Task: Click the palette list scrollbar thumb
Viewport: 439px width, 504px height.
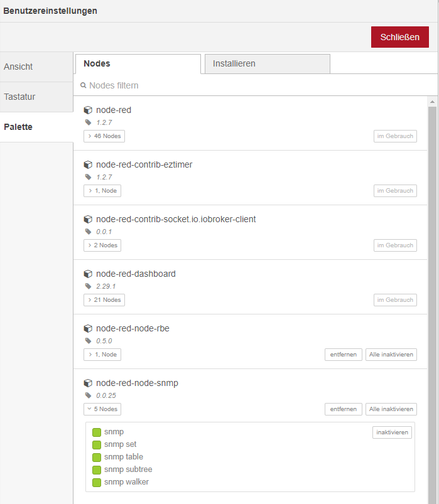Action: point(432,306)
